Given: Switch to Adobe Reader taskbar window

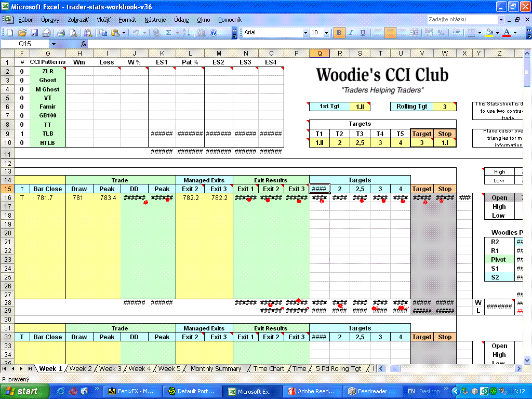Looking at the screenshot, I should pyautogui.click(x=312, y=391).
